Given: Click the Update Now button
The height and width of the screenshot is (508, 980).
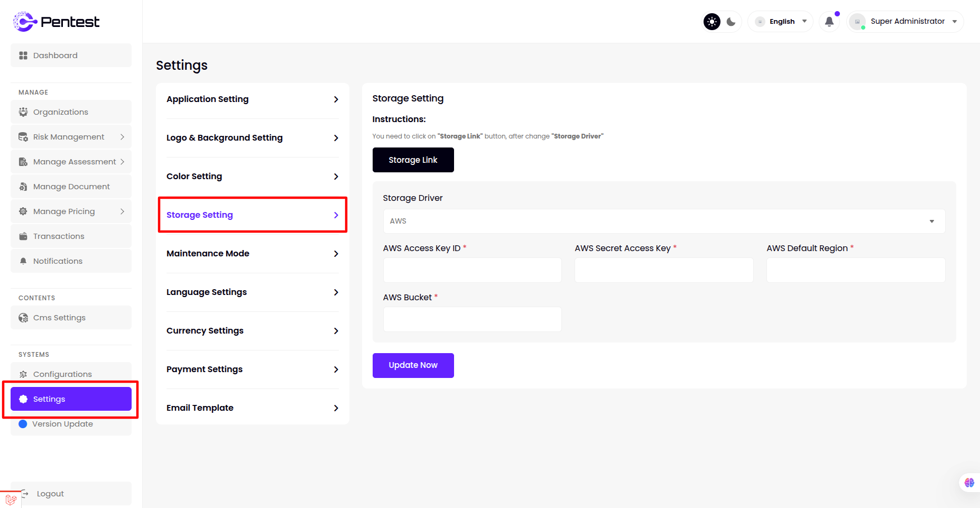Looking at the screenshot, I should pos(413,365).
